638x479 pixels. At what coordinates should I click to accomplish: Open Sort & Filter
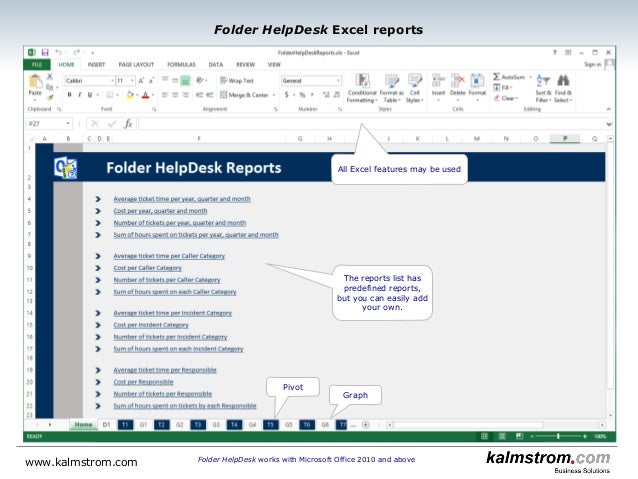(542, 88)
